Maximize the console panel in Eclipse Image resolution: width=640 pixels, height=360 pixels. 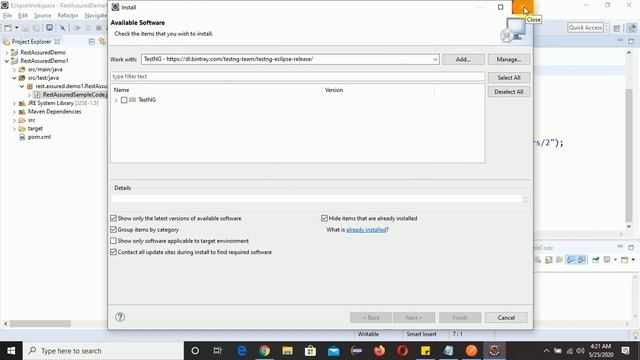[631, 247]
